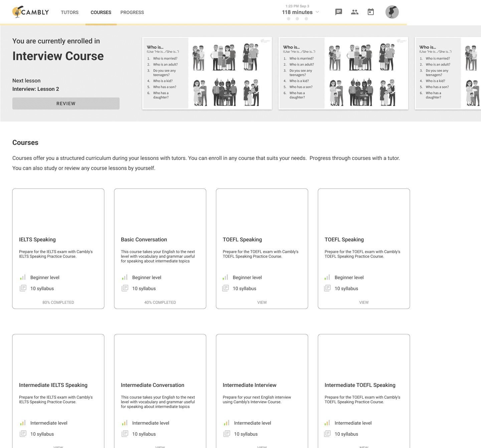The width and height of the screenshot is (481, 448).
Task: Open the calendar schedule icon
Action: coord(371,12)
